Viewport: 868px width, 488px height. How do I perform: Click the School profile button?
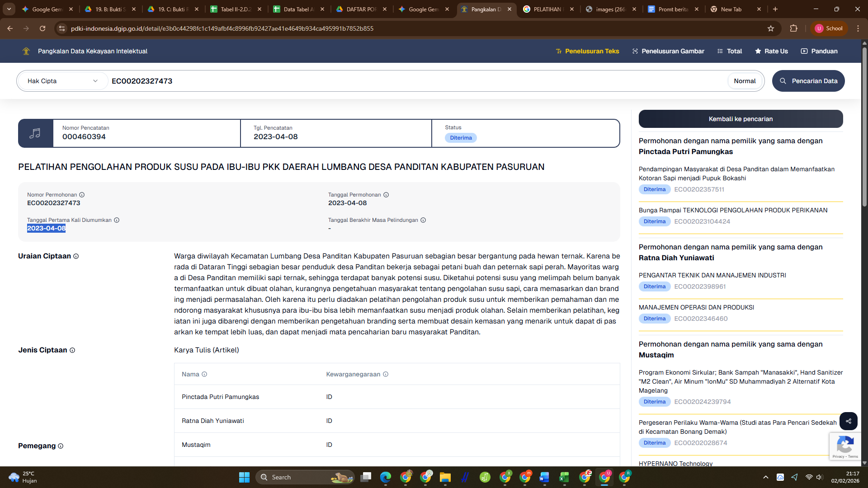(x=829, y=28)
